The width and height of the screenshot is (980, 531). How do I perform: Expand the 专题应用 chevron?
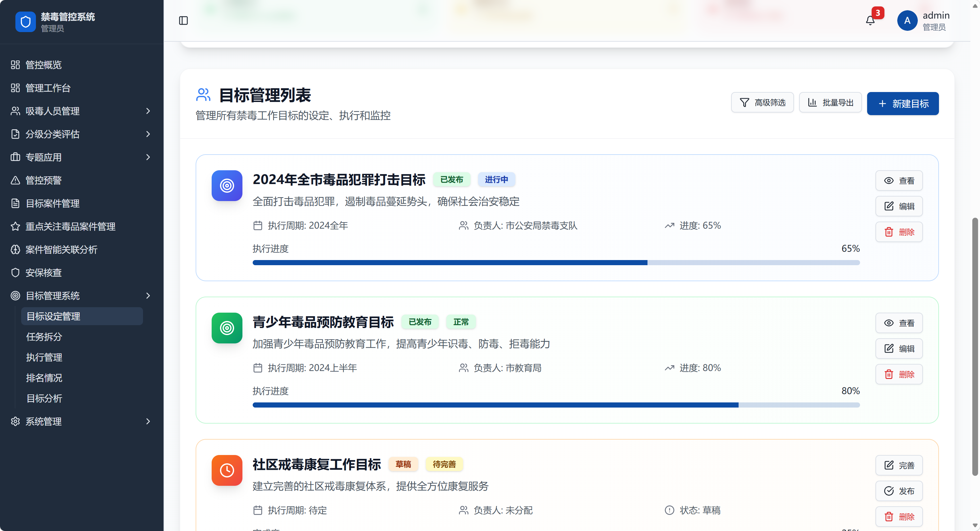[148, 157]
